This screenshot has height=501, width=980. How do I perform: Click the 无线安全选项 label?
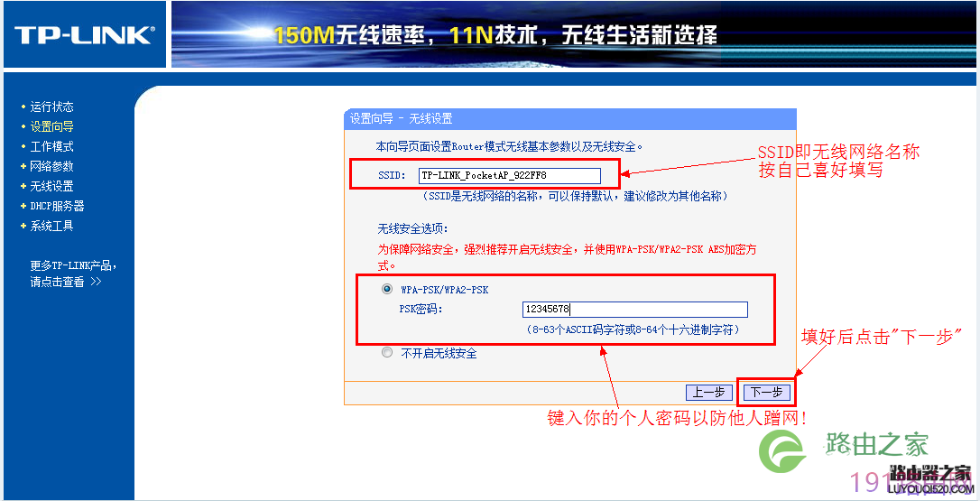point(412,228)
